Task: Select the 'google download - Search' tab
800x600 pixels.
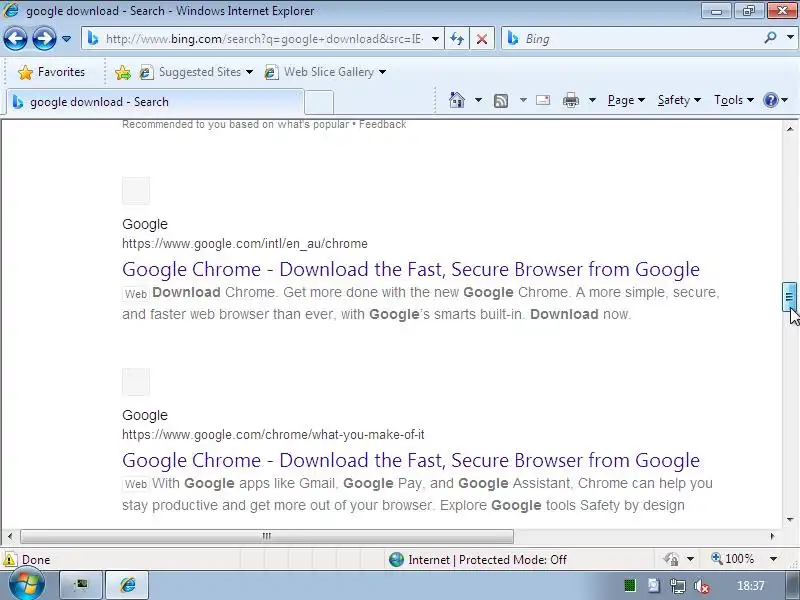Action: coord(153,102)
